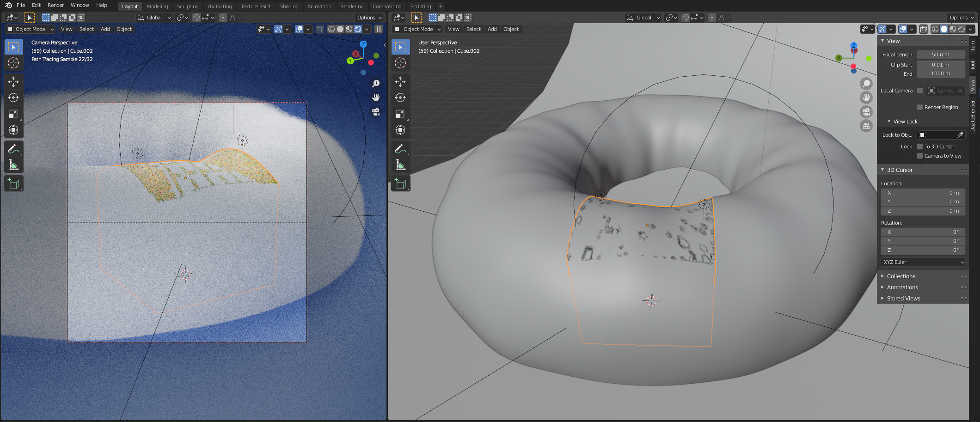This screenshot has height=422, width=980.
Task: Select the Measure tool in right viewport
Action: point(400,165)
